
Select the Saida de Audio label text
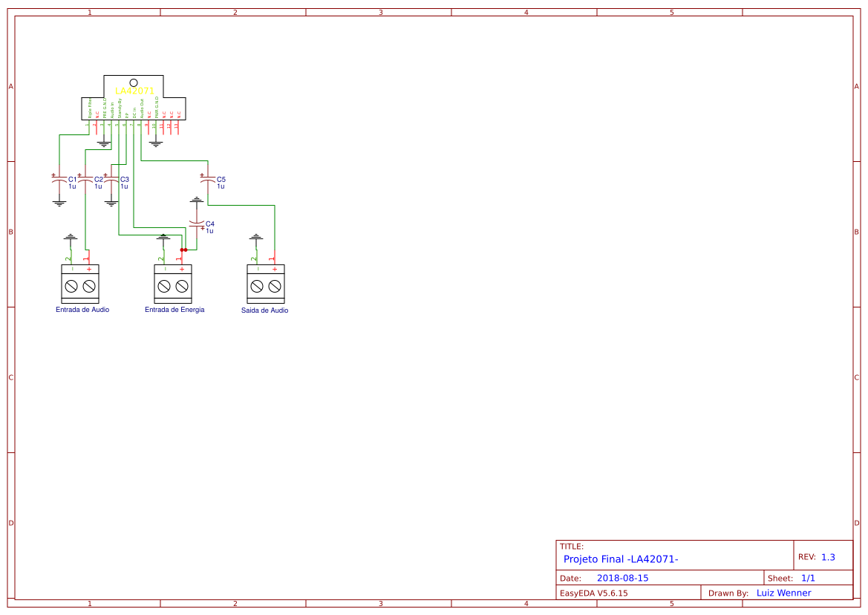[x=264, y=311]
